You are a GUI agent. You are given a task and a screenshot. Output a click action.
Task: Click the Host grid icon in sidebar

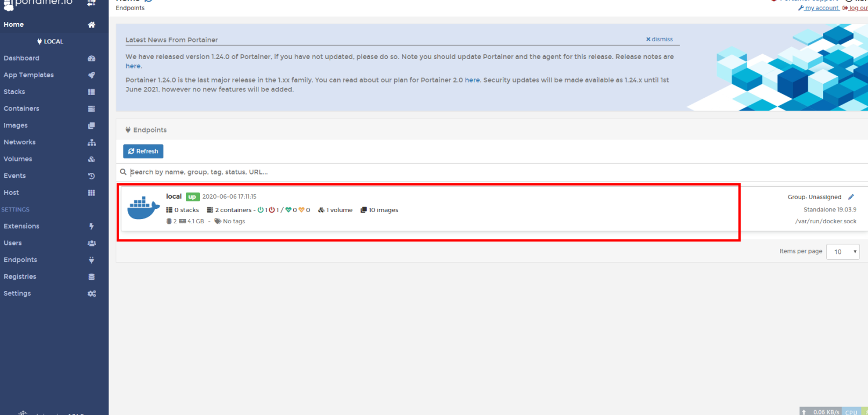click(x=91, y=193)
